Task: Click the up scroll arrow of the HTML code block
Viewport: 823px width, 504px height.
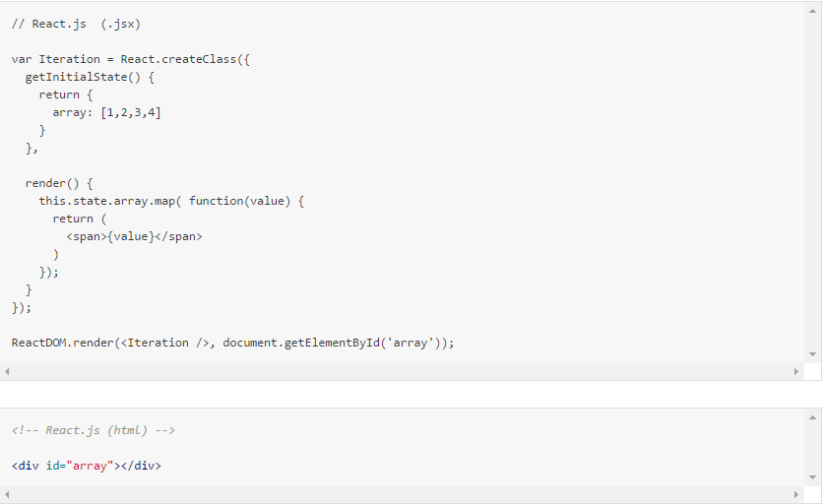Action: tap(813, 417)
